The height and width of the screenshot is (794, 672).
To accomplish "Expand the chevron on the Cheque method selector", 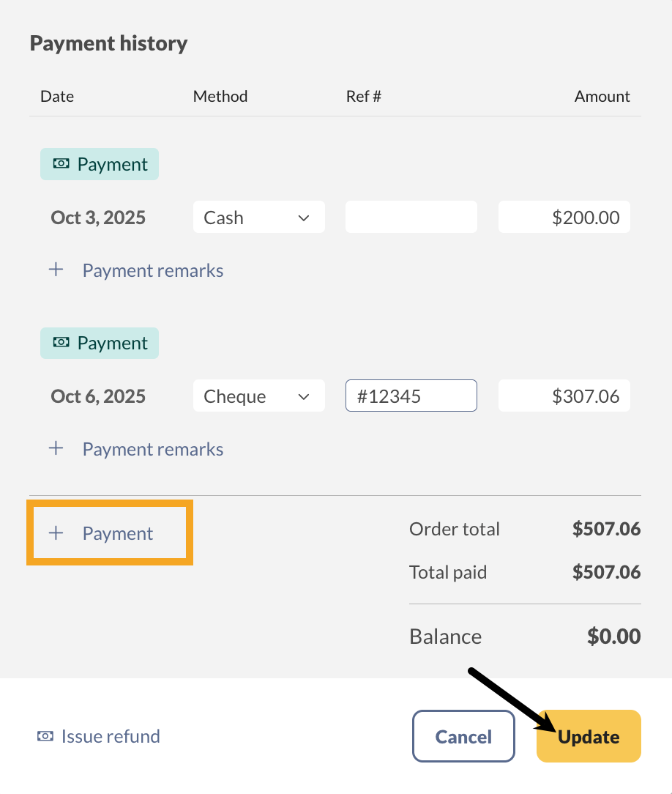I will 305,396.
